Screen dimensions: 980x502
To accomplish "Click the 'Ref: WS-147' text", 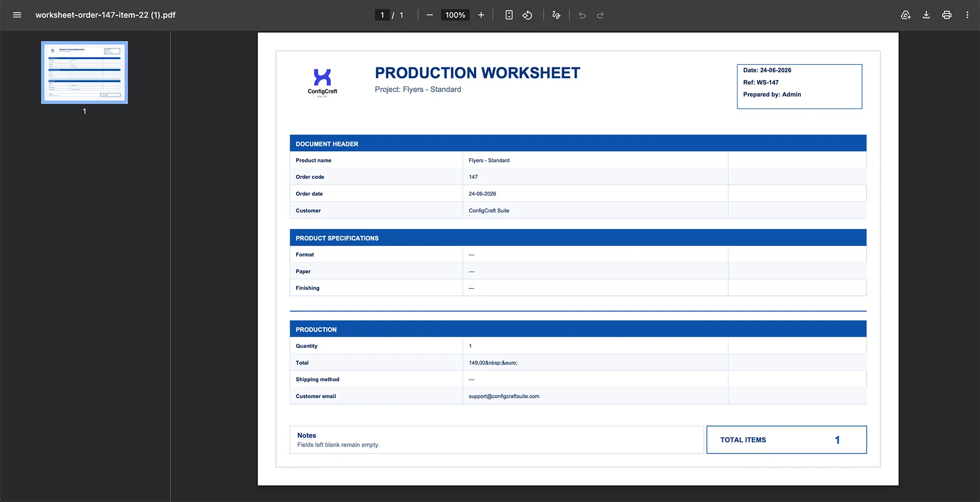I will pos(761,82).
